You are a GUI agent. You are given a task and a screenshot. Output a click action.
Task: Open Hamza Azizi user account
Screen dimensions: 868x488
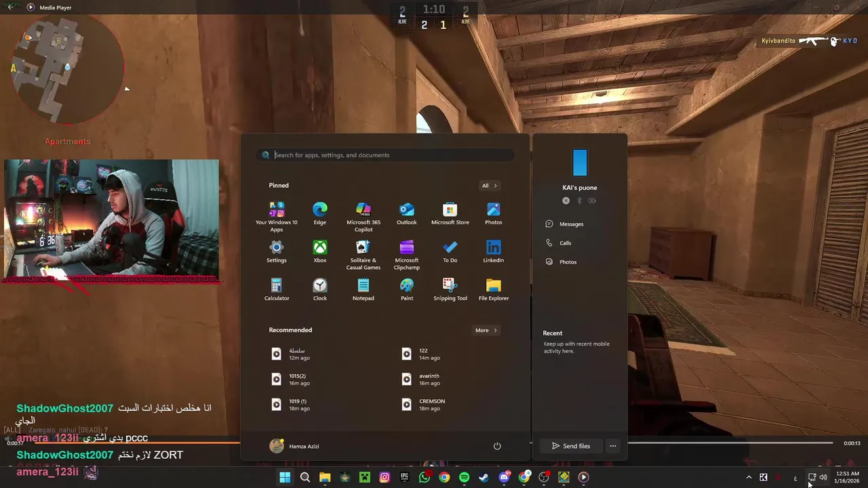click(x=294, y=446)
